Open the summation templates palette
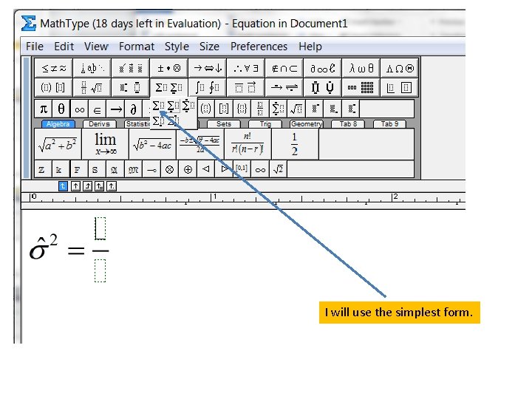Image resolution: width=532 pixels, height=399 pixels. pos(168,87)
